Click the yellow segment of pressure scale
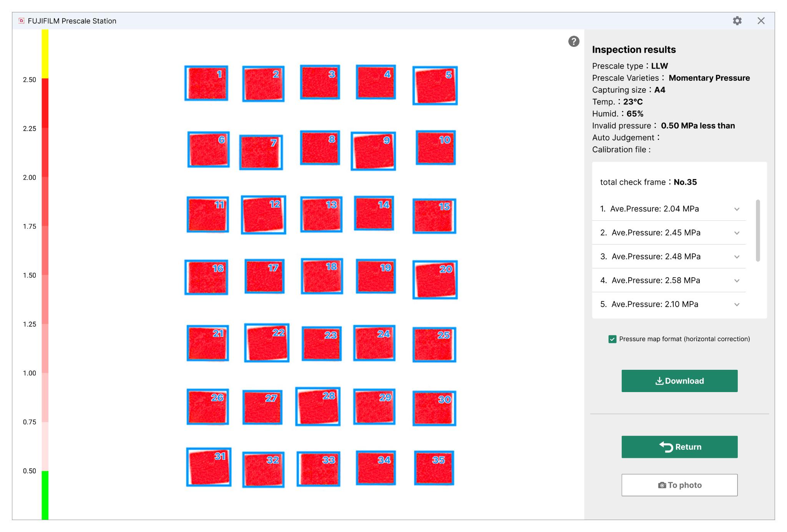The width and height of the screenshot is (787, 532). (45, 54)
